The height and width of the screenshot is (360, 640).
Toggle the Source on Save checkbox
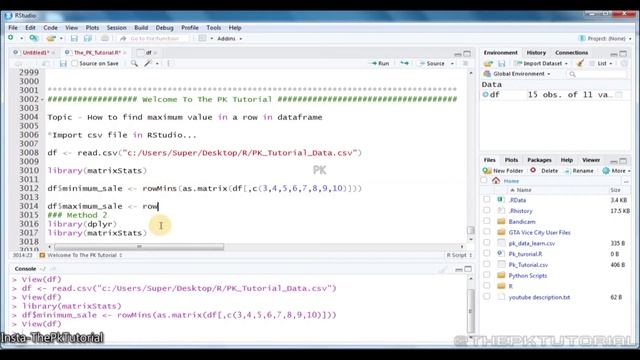pos(75,63)
